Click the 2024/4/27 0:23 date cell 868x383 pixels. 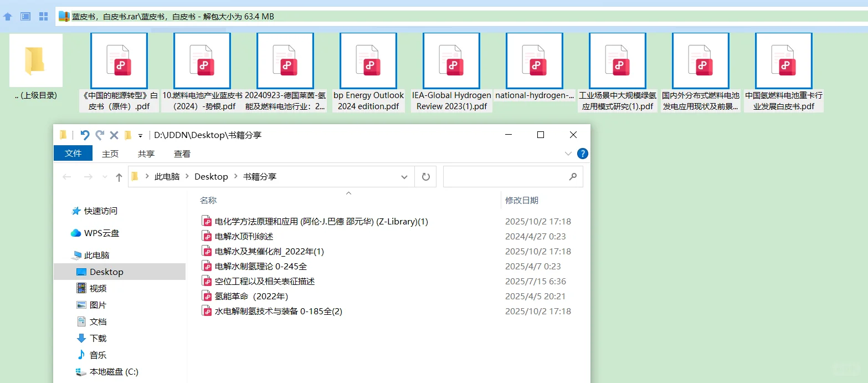coord(536,236)
